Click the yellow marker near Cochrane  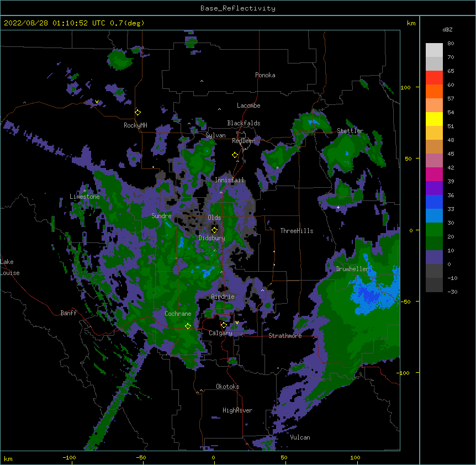[x=188, y=326]
